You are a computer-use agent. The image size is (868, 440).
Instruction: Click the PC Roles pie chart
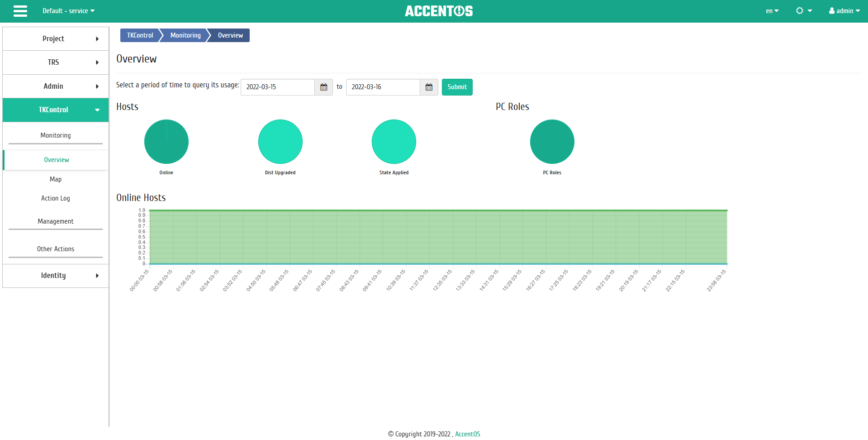pyautogui.click(x=552, y=142)
